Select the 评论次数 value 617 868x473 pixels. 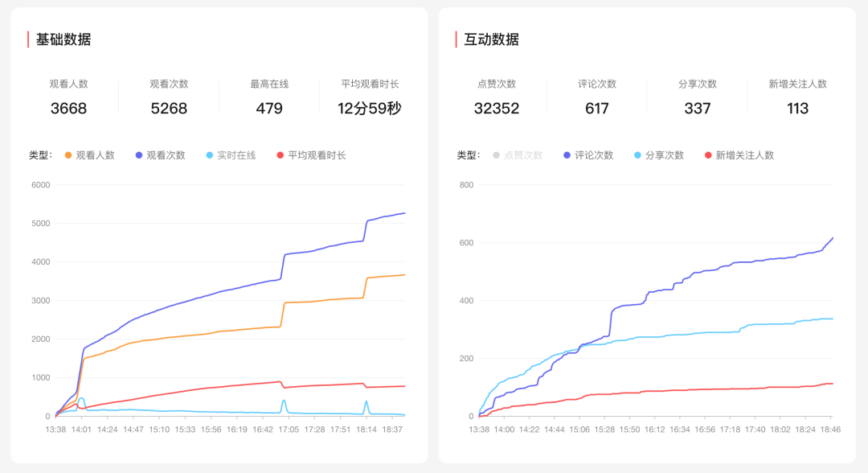[x=596, y=108]
